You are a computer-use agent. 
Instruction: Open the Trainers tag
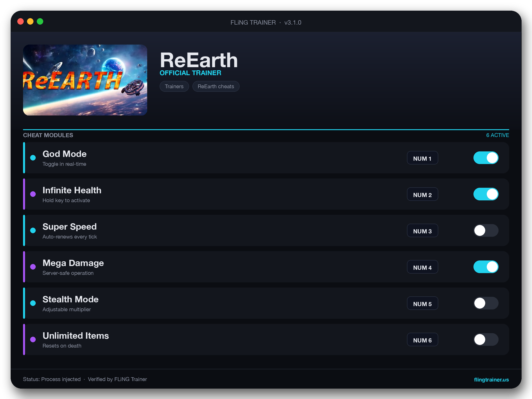[174, 86]
